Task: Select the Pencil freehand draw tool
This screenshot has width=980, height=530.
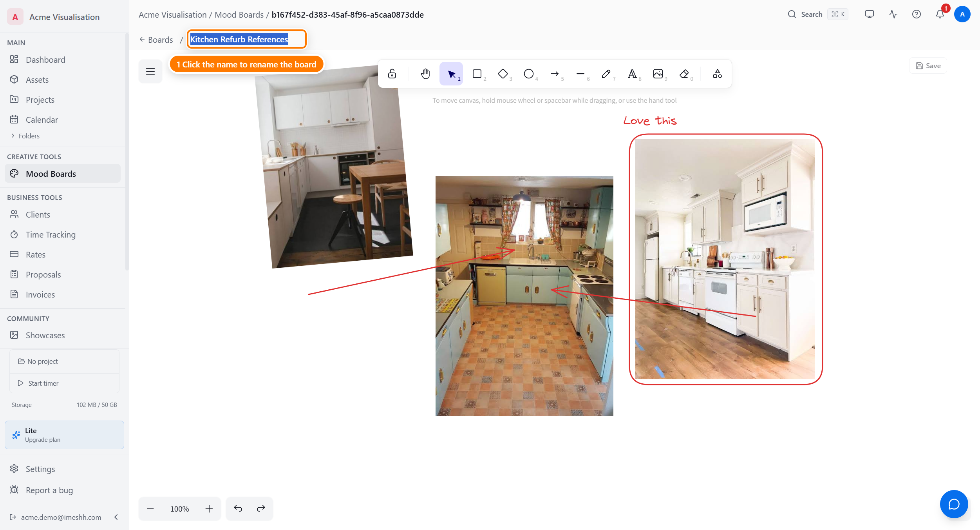Action: [x=606, y=74]
